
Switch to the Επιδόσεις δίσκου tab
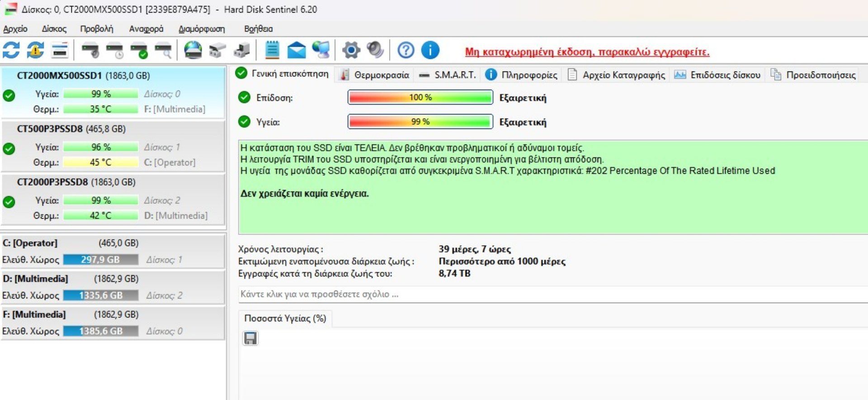pos(717,75)
